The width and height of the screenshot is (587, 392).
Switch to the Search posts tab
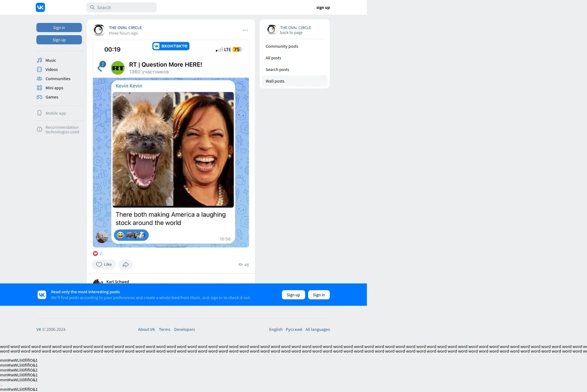[x=277, y=69]
